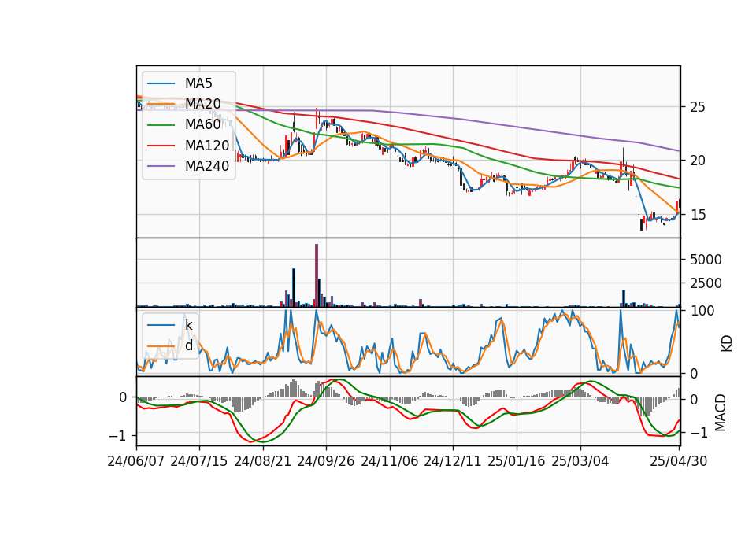756x543 pixels.
Task: Click the MA120 legend label
Action: [207, 146]
